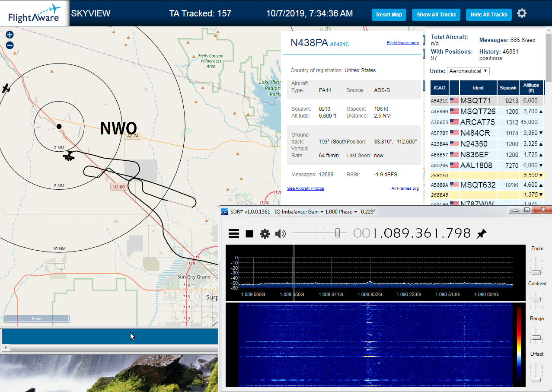Open the AirFrames.org link
Viewport: 552px width, 392px height.
coord(405,188)
